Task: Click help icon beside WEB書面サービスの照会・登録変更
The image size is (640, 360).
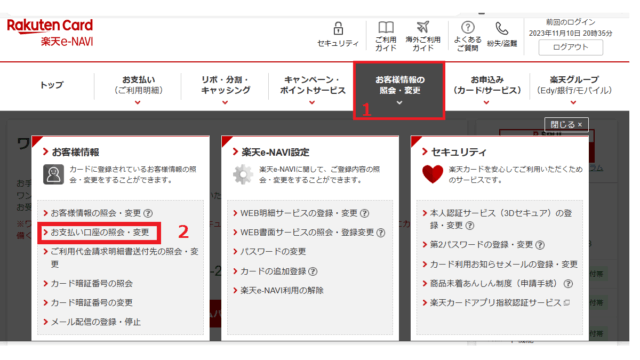Action: (x=381, y=233)
